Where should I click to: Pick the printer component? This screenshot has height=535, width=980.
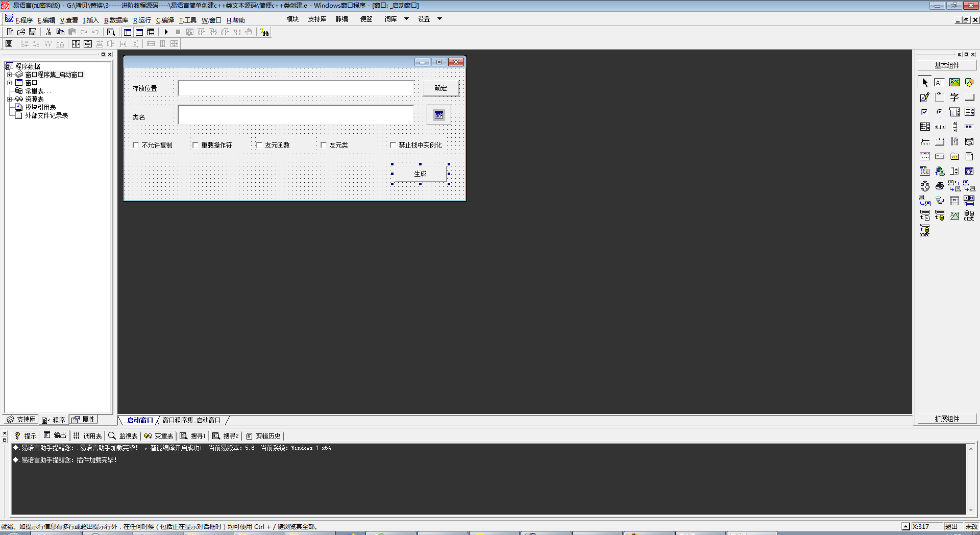point(939,186)
